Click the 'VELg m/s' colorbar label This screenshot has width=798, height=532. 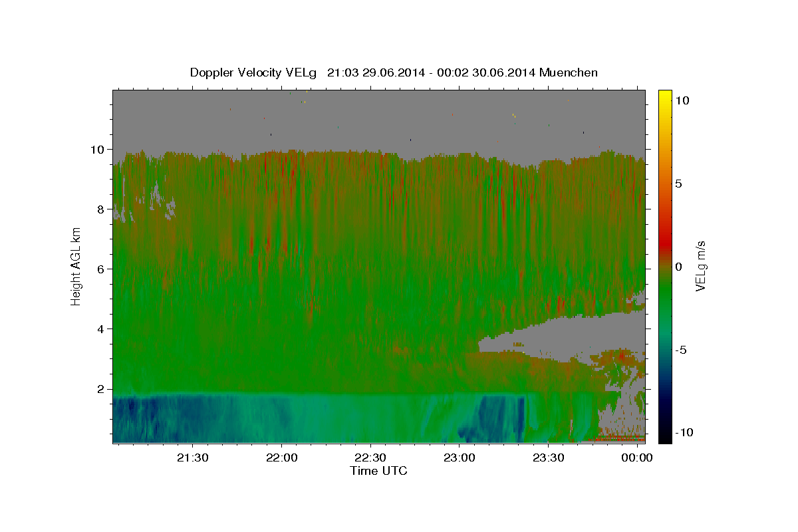[x=700, y=265]
